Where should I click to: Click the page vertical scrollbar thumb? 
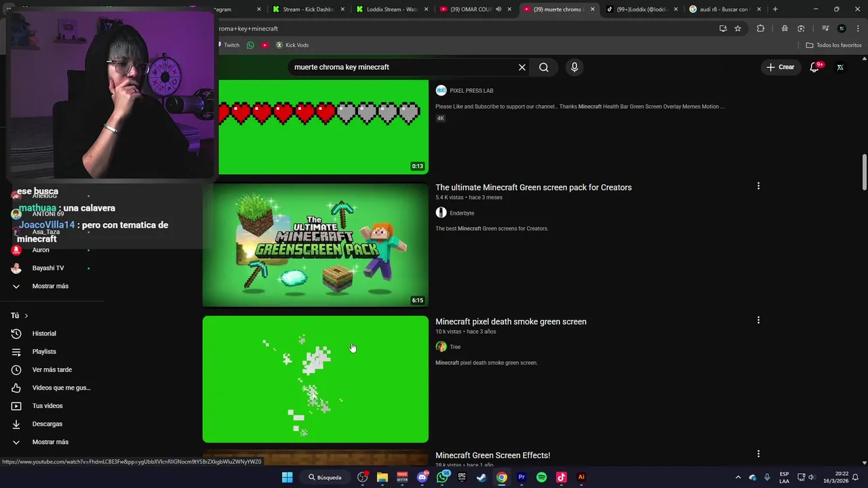[x=864, y=172]
